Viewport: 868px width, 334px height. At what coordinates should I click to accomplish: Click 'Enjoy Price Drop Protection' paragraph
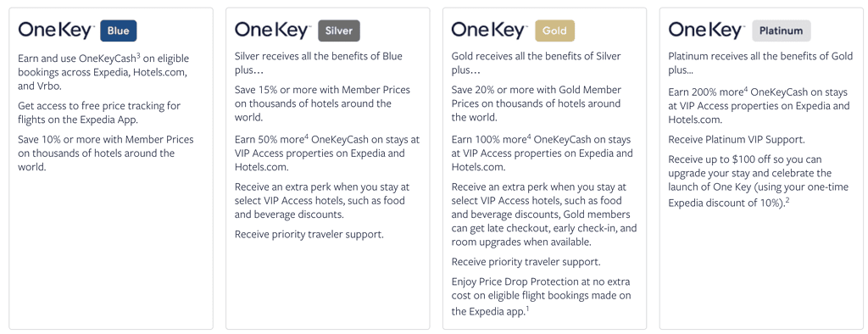click(542, 297)
